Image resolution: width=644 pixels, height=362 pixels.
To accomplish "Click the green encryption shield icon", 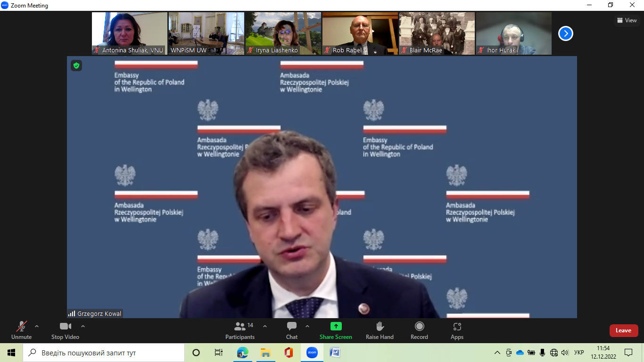I will pyautogui.click(x=76, y=66).
